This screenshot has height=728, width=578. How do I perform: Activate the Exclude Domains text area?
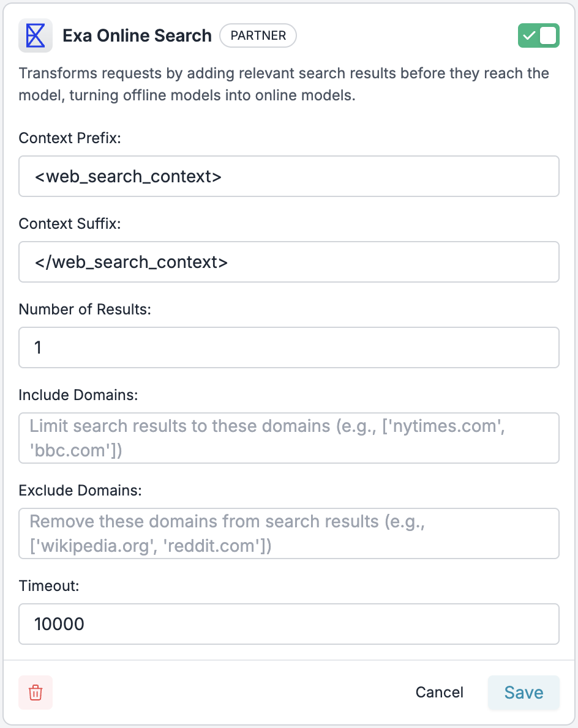coord(288,533)
